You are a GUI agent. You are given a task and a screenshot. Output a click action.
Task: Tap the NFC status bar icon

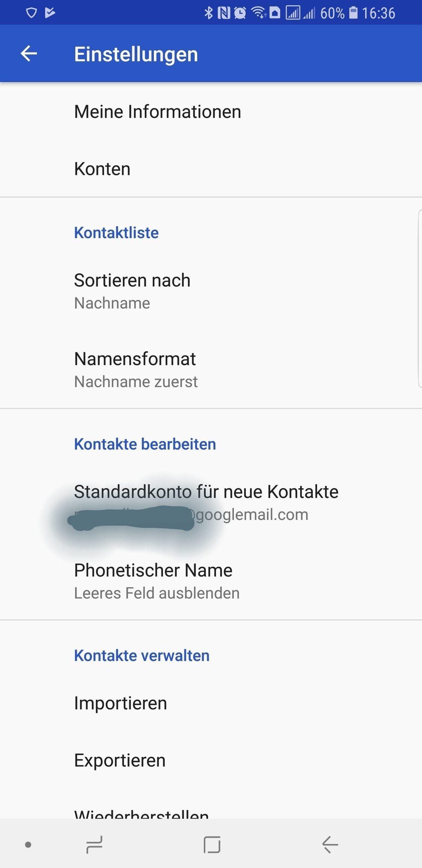(x=224, y=13)
